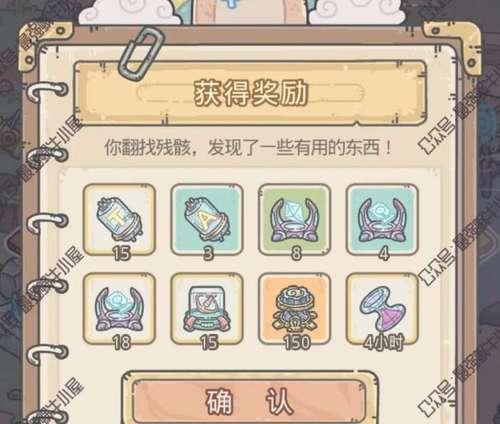Select the yellow H capsule reward
The width and height of the screenshot is (500, 424).
click(x=119, y=219)
